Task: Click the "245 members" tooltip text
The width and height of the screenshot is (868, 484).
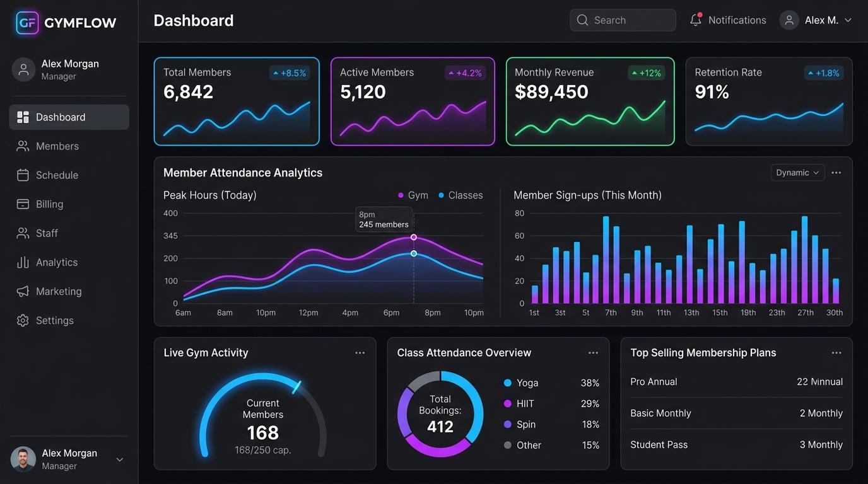Action: click(384, 225)
